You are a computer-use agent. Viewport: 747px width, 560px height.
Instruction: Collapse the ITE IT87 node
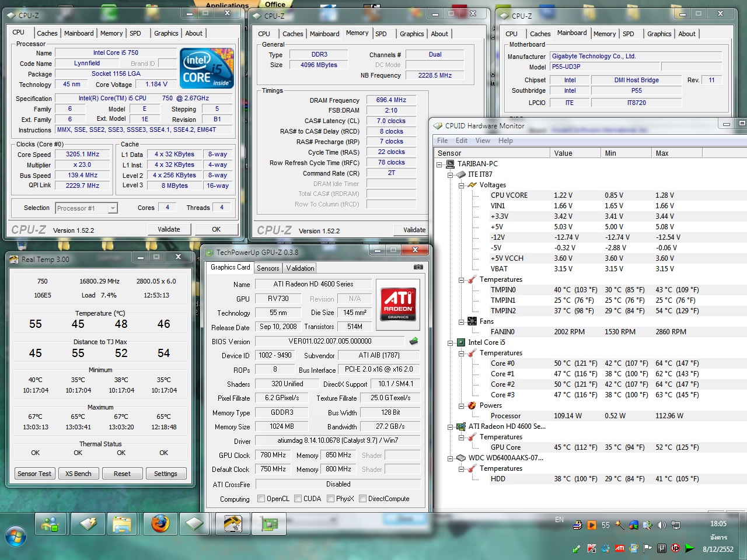coord(451,175)
